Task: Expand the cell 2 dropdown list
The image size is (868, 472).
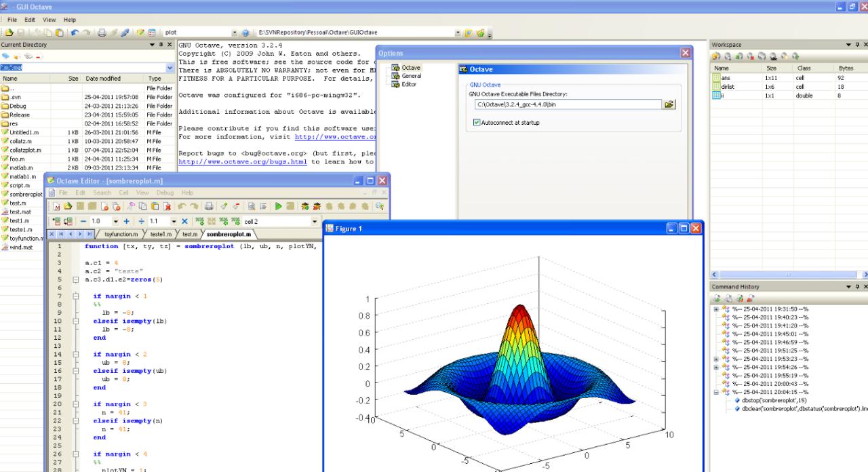Action: pyautogui.click(x=315, y=222)
